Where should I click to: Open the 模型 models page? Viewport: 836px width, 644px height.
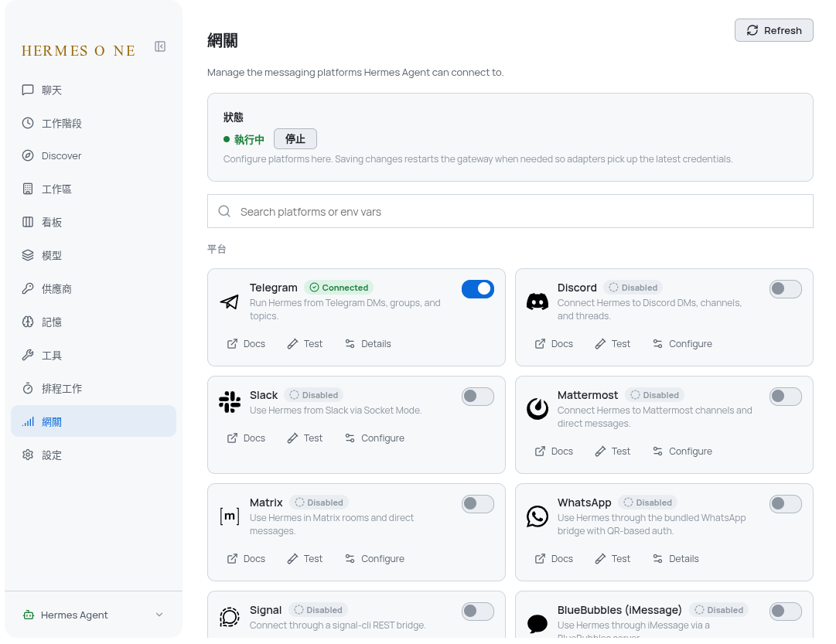pyautogui.click(x=94, y=255)
